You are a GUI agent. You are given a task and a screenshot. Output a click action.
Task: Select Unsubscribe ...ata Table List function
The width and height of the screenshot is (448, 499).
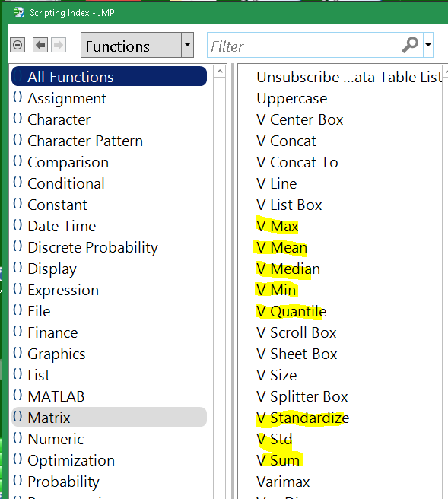point(349,77)
